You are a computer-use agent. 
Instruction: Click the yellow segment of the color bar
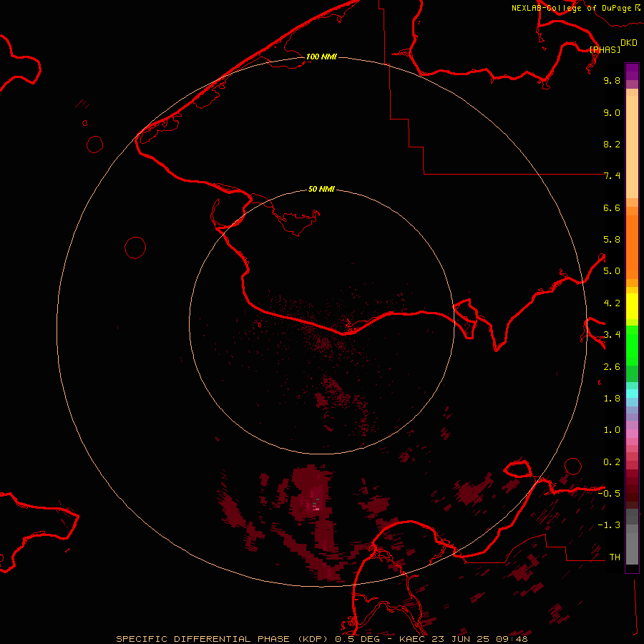[632, 306]
